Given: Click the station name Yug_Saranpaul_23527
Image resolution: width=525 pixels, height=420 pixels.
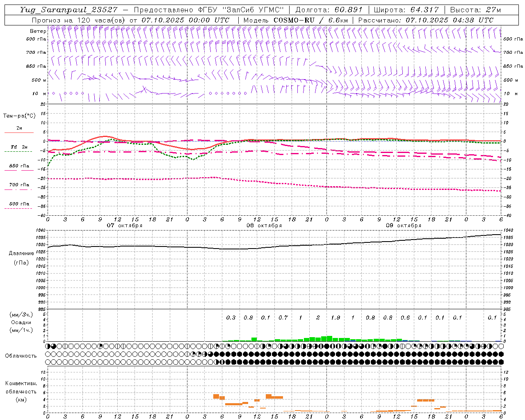Looking at the screenshot, I should (68, 10).
